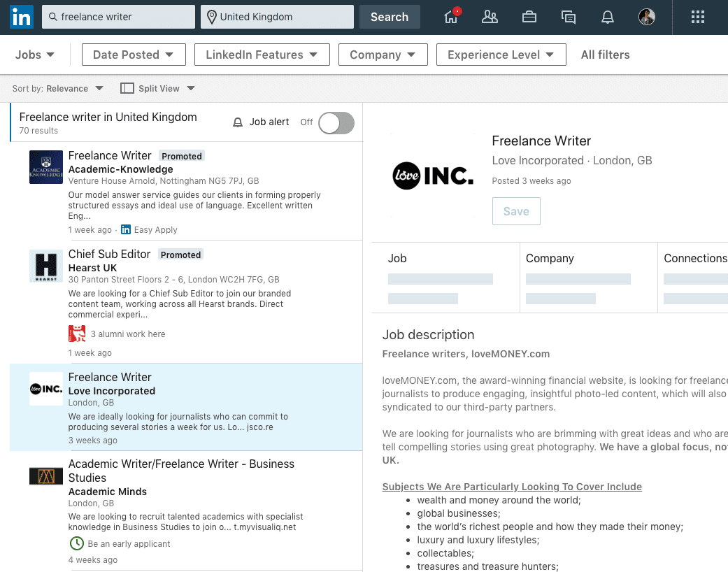Click the Academic-Knowledge company name
728x572 pixels.
(121, 169)
